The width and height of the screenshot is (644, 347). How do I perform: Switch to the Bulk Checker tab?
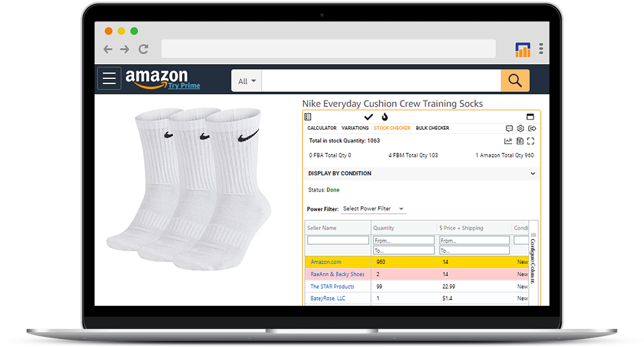(x=432, y=128)
